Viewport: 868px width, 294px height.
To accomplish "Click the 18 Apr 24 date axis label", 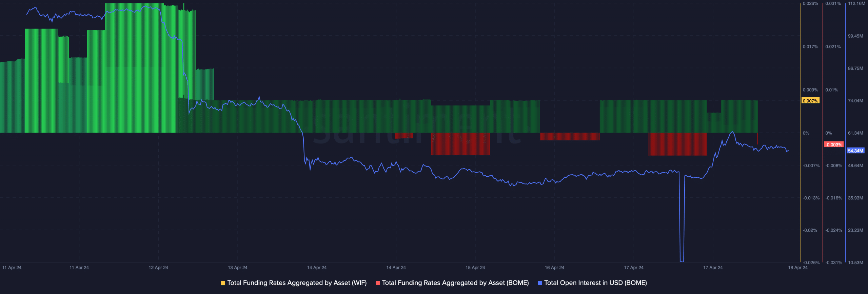I will point(798,268).
